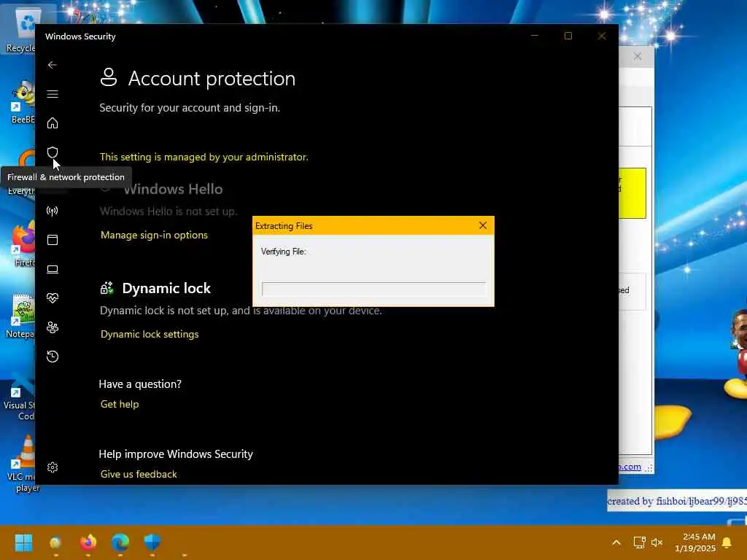The width and height of the screenshot is (747, 560).
Task: Open Protection history clock icon
Action: click(x=53, y=356)
